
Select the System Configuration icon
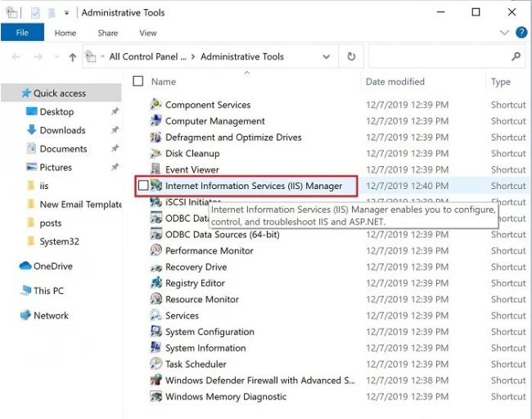pyautogui.click(x=156, y=331)
